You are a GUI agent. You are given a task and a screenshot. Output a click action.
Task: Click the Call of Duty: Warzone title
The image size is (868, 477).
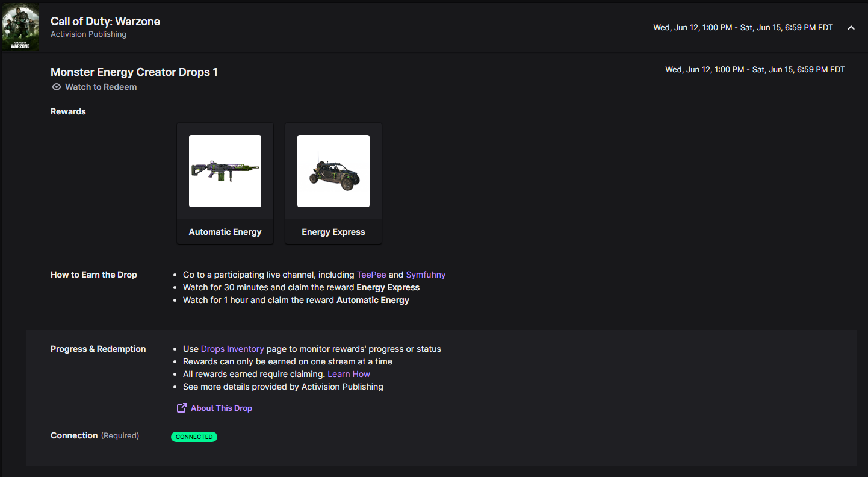[105, 21]
